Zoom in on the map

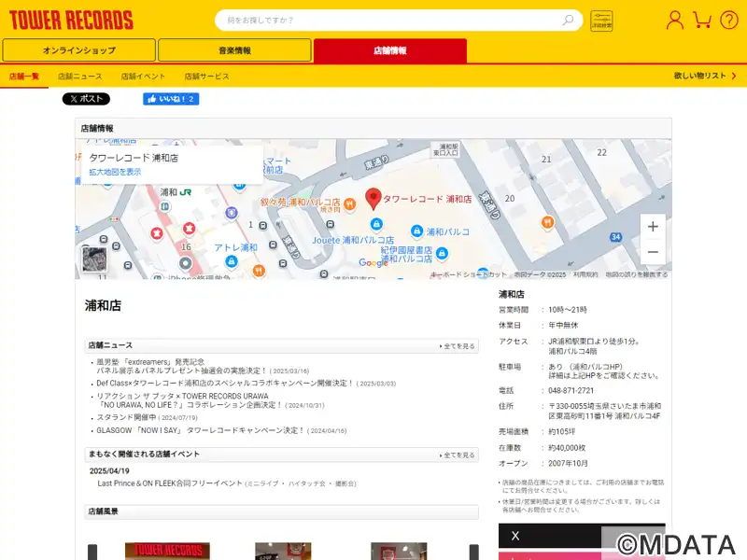[653, 227]
